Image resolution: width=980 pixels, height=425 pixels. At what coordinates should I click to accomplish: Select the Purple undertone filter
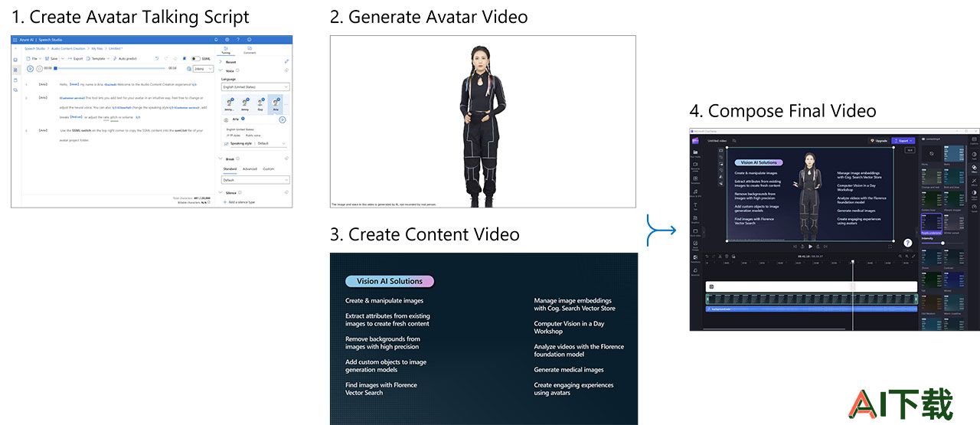click(932, 224)
